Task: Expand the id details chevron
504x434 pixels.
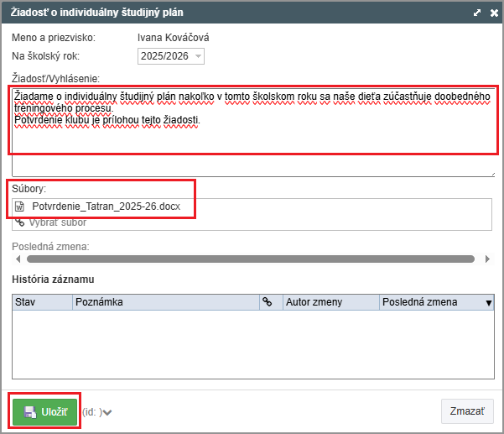Action: (x=107, y=412)
